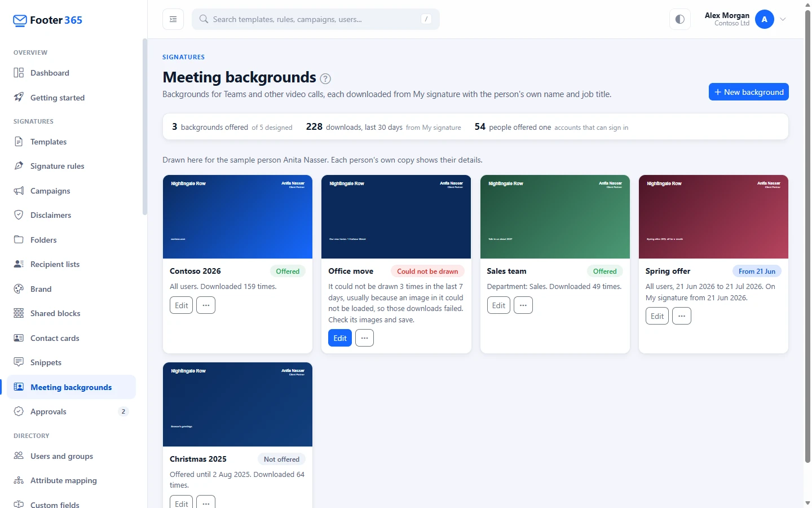Click the Footer 365 envelope logo
Image resolution: width=812 pixels, height=508 pixels.
[x=20, y=20]
